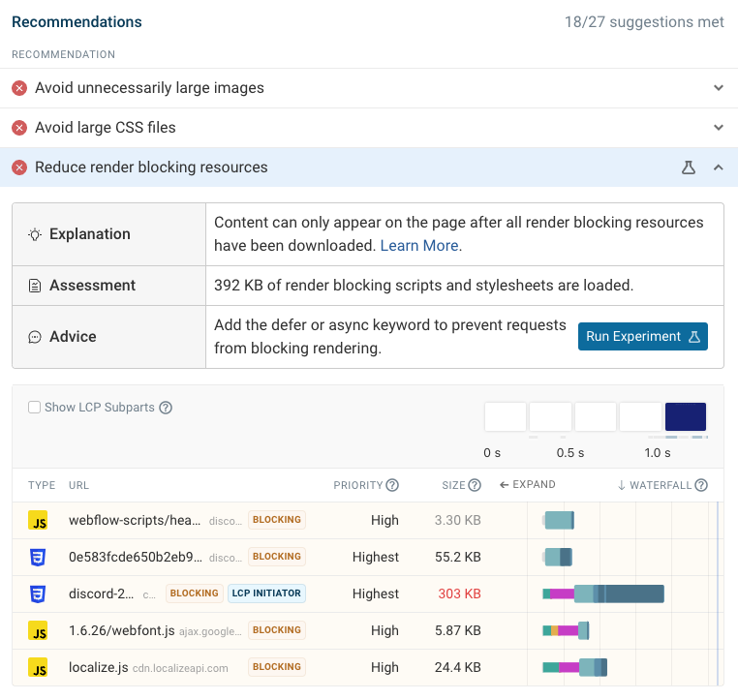The image size is (738, 700).
Task: Click the waterfall bar for webflow-scripts
Action: coord(559,520)
